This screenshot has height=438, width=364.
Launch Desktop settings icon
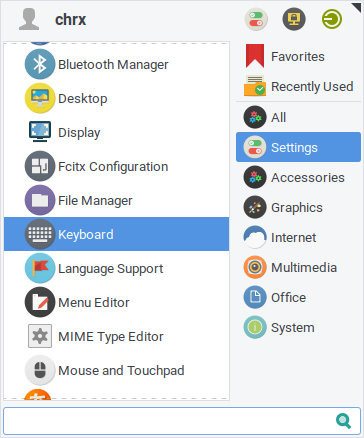[40, 98]
